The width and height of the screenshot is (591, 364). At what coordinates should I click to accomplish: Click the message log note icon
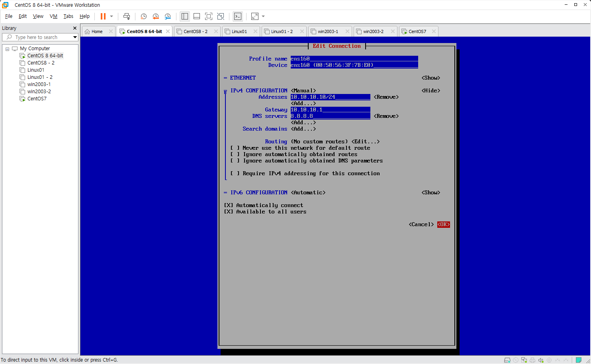point(579,360)
